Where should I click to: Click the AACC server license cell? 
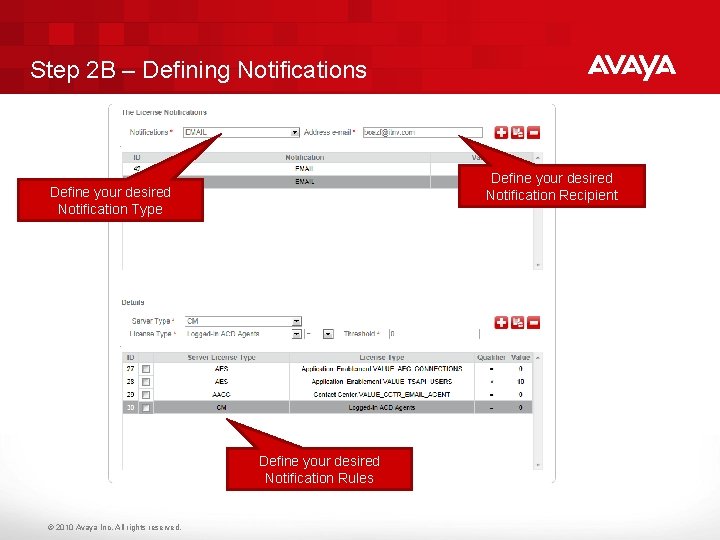pyautogui.click(x=221, y=394)
